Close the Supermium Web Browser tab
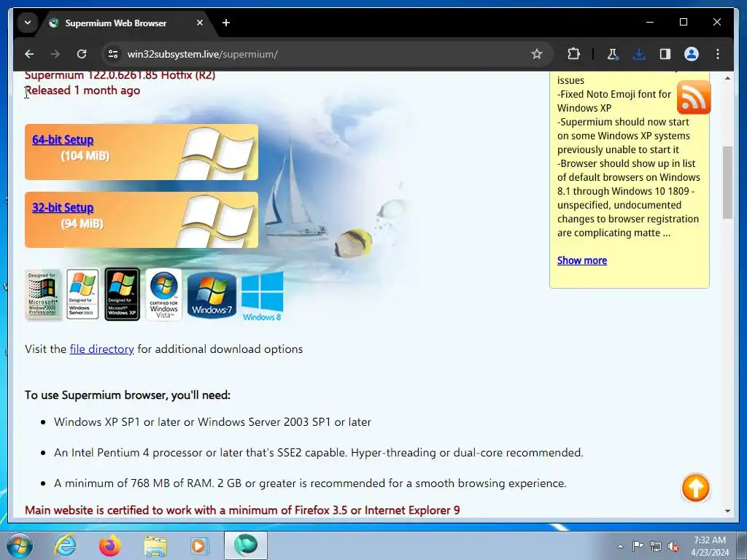747x560 pixels. tap(200, 23)
